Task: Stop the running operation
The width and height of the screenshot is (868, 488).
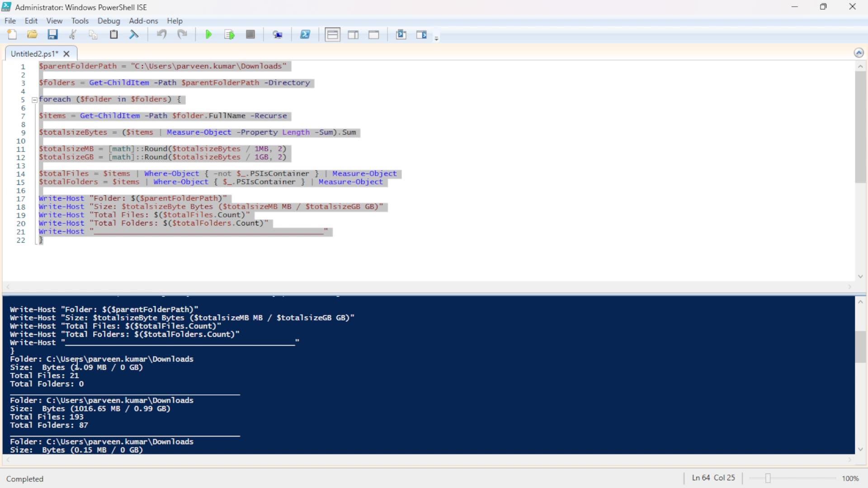Action: (x=250, y=34)
